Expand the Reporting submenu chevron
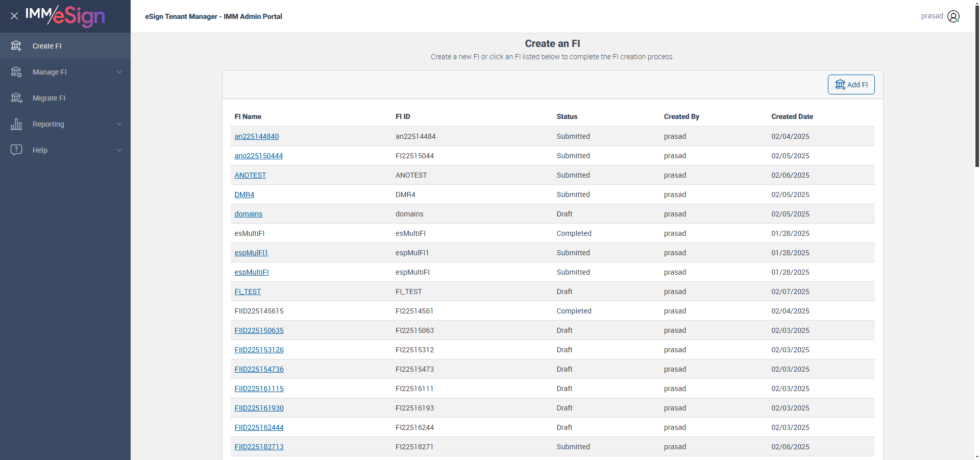980x460 pixels. (x=119, y=124)
